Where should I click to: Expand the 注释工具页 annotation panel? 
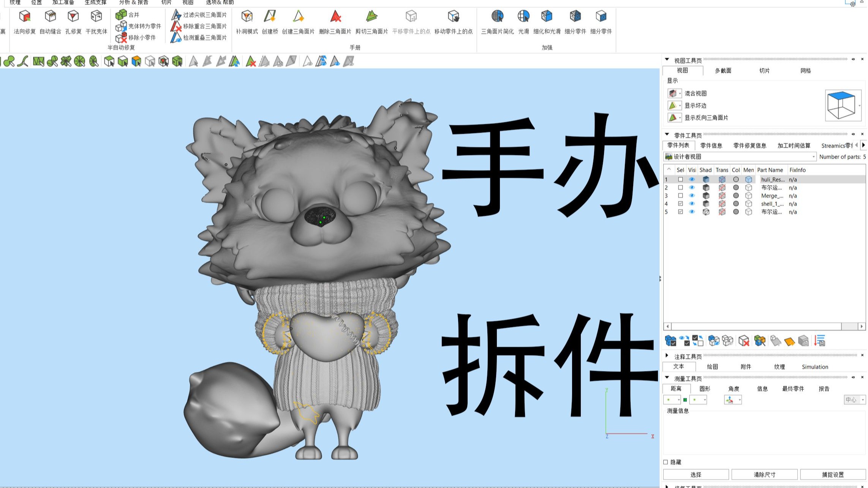point(667,356)
